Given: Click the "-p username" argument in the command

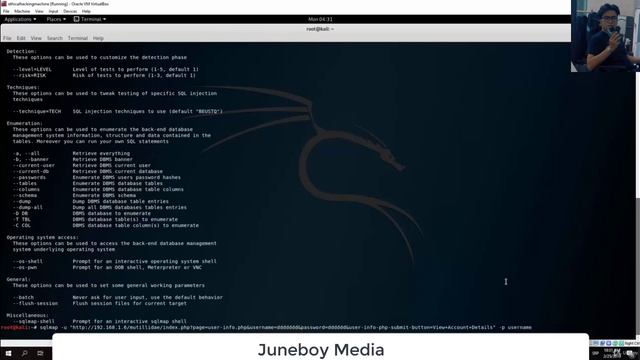Looking at the screenshot, I should coord(516,327).
